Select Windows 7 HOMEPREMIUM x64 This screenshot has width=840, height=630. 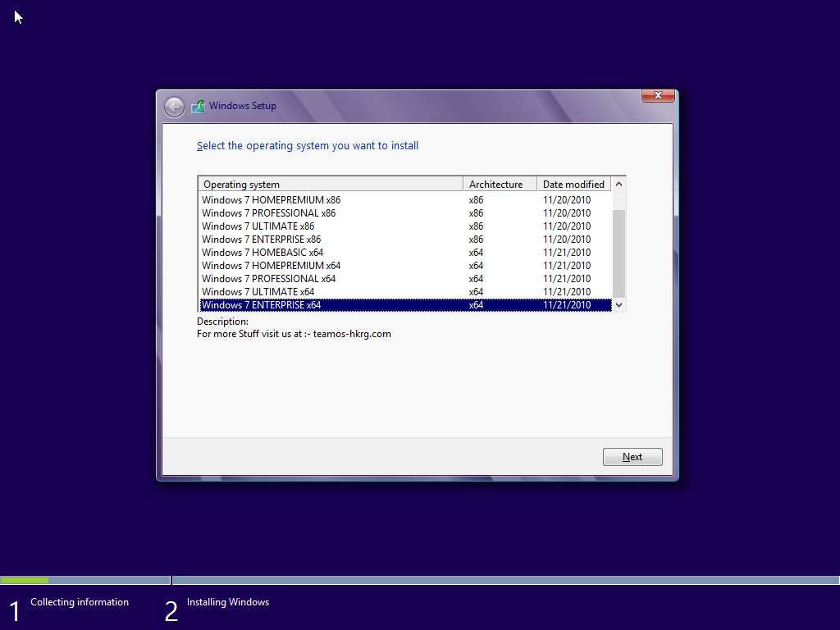[x=405, y=266]
